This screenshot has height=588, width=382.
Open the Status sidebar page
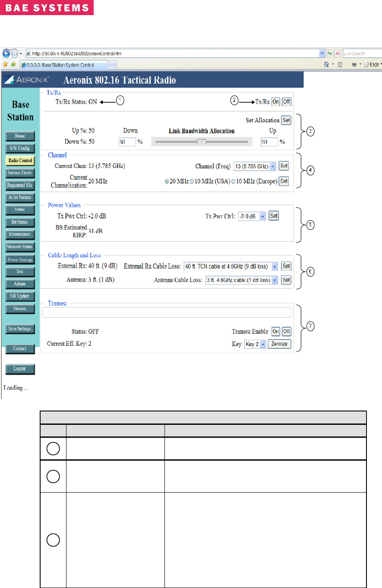19,209
